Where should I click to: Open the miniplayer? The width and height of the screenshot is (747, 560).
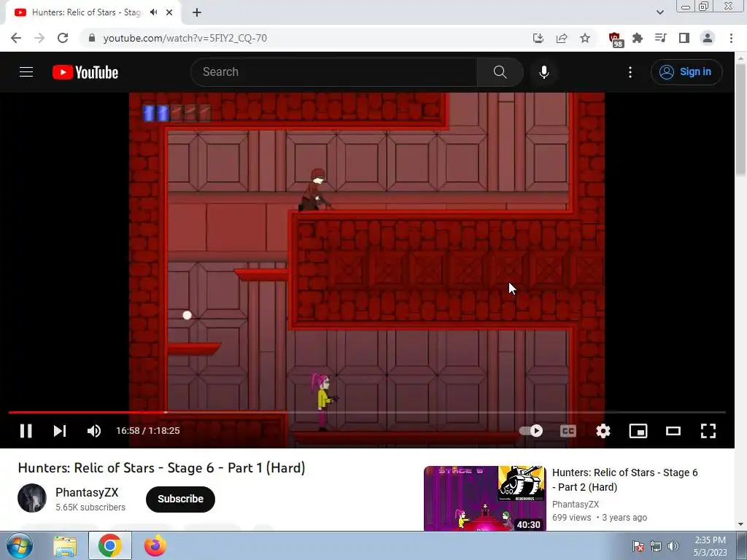(638, 431)
